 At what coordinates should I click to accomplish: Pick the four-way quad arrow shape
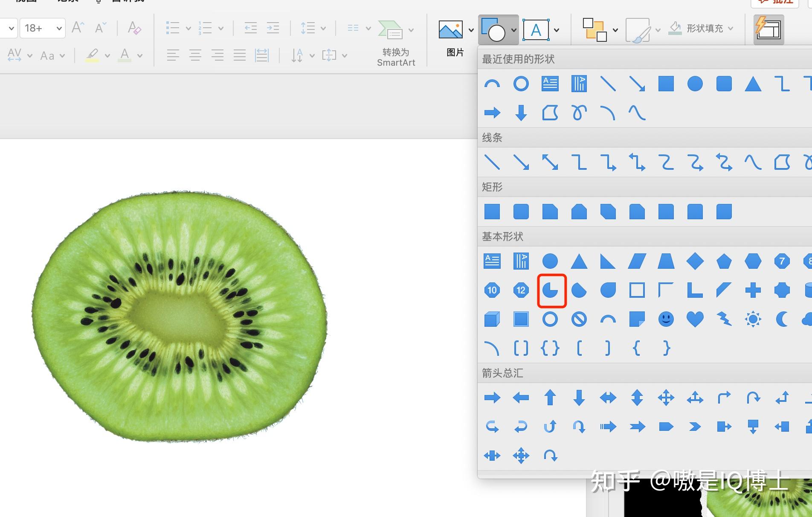pos(666,398)
